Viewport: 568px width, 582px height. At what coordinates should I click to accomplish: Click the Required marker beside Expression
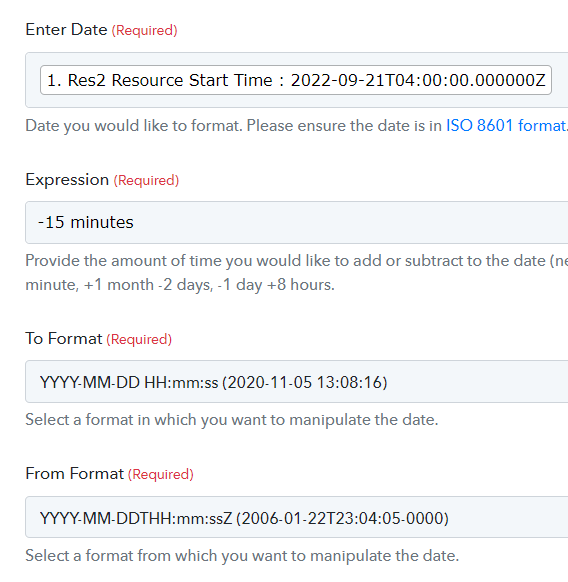pyautogui.click(x=146, y=180)
